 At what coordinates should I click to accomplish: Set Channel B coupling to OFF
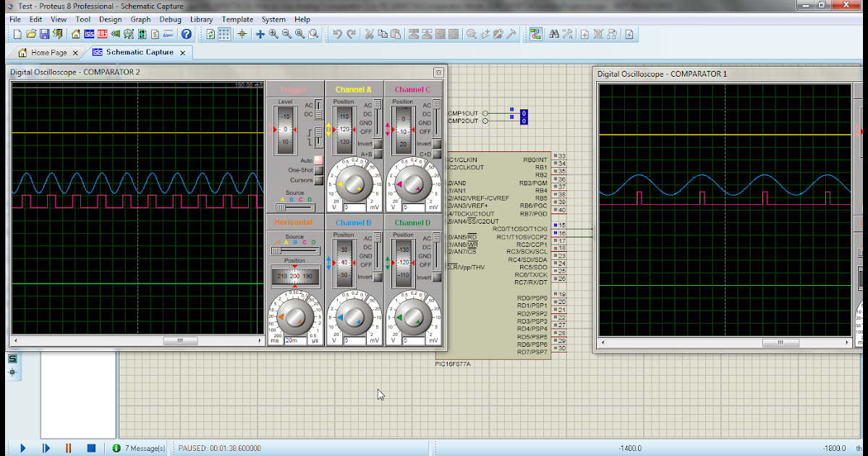[378, 265]
